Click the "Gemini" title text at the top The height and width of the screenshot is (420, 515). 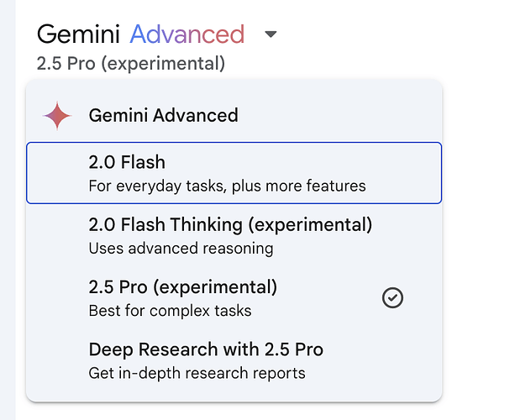tap(78, 34)
